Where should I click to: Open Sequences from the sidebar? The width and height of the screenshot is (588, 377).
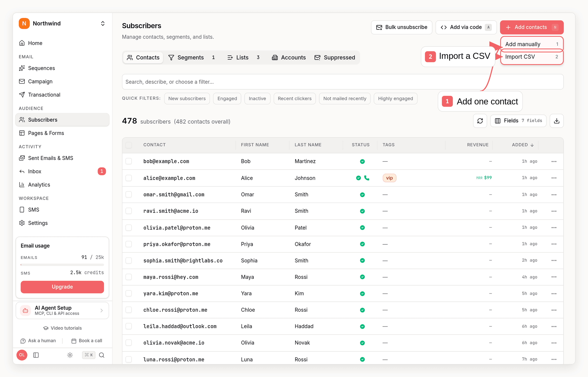point(62,68)
